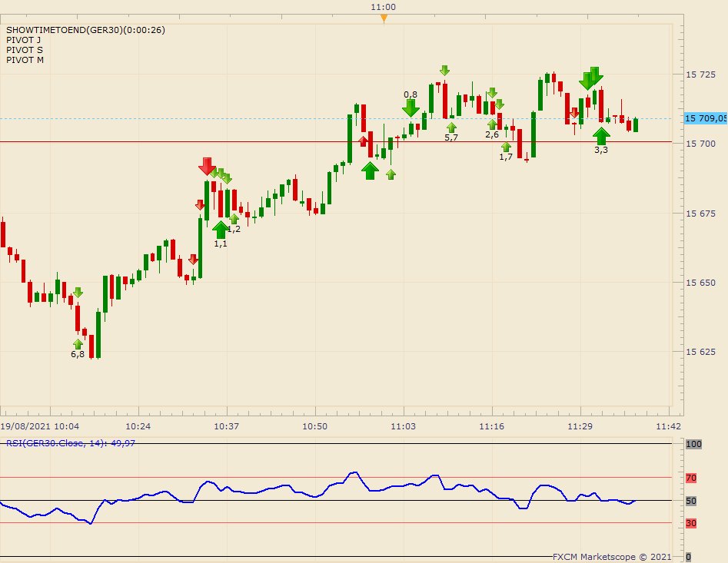The image size is (728, 563).
Task: Select the green up arrow above 1,7
Action: (x=506, y=147)
